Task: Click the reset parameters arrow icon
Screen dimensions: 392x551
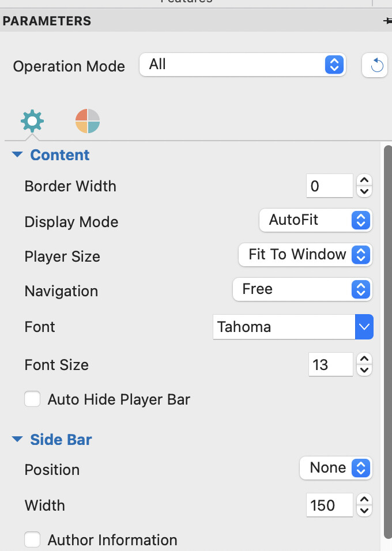Action: [376, 65]
